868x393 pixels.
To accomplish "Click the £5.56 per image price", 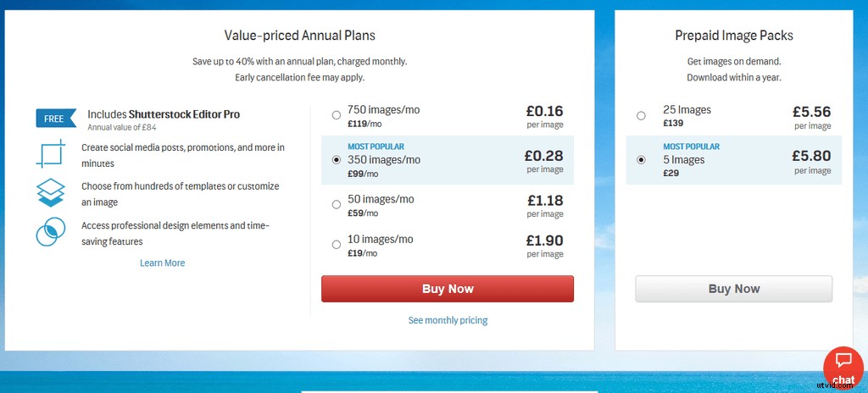I will tap(811, 111).
